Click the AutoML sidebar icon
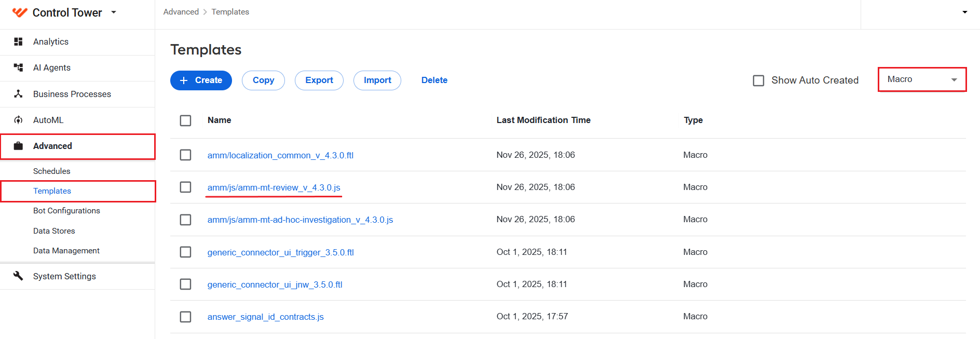 [x=18, y=120]
